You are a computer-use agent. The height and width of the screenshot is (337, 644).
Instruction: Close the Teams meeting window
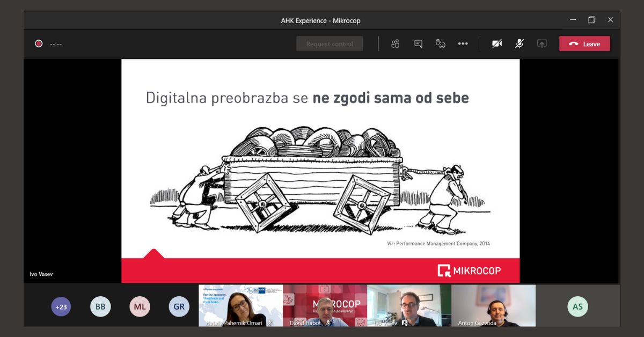pos(610,20)
